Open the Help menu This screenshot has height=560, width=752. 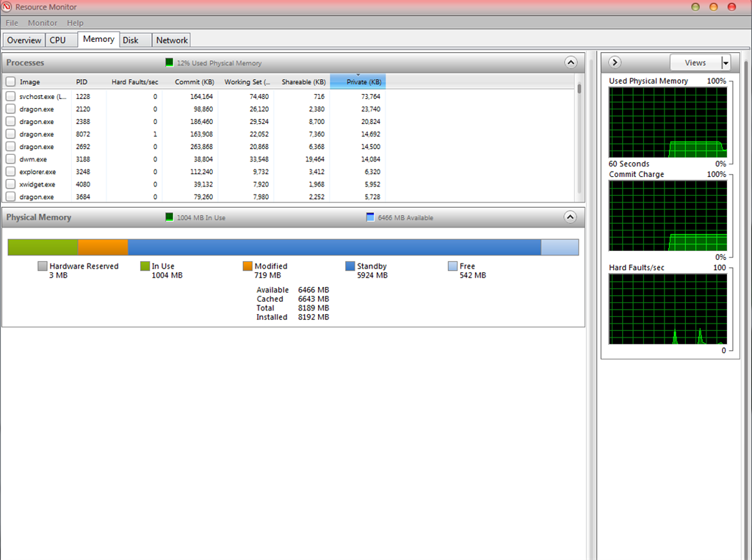click(x=75, y=23)
